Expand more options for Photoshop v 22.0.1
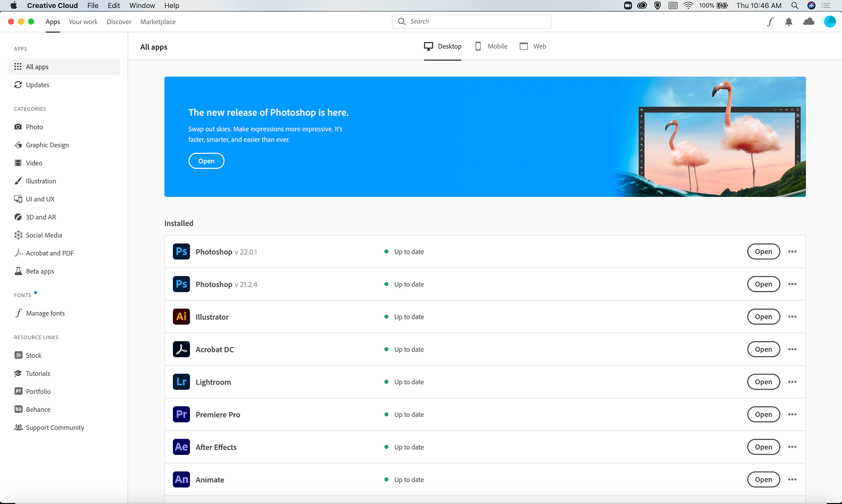842x504 pixels. [x=792, y=252]
